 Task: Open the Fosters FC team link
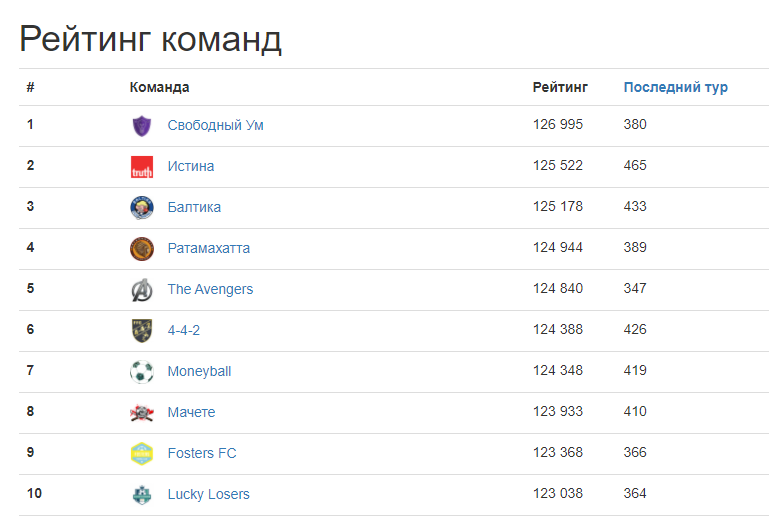201,453
